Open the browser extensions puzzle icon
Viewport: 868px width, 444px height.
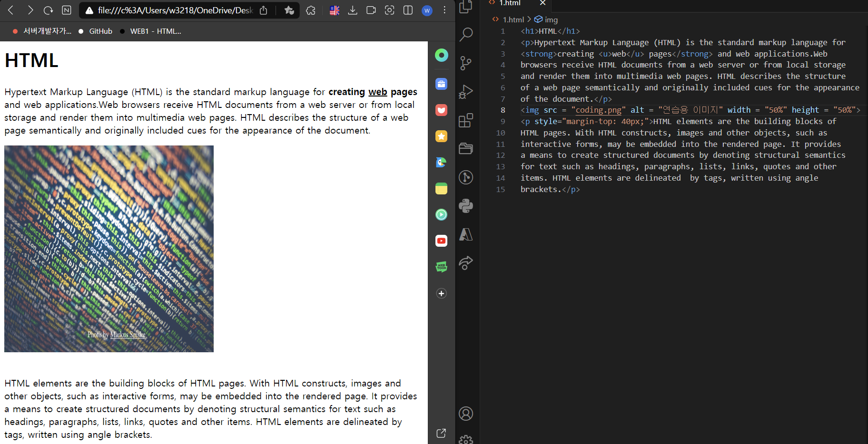coord(311,10)
